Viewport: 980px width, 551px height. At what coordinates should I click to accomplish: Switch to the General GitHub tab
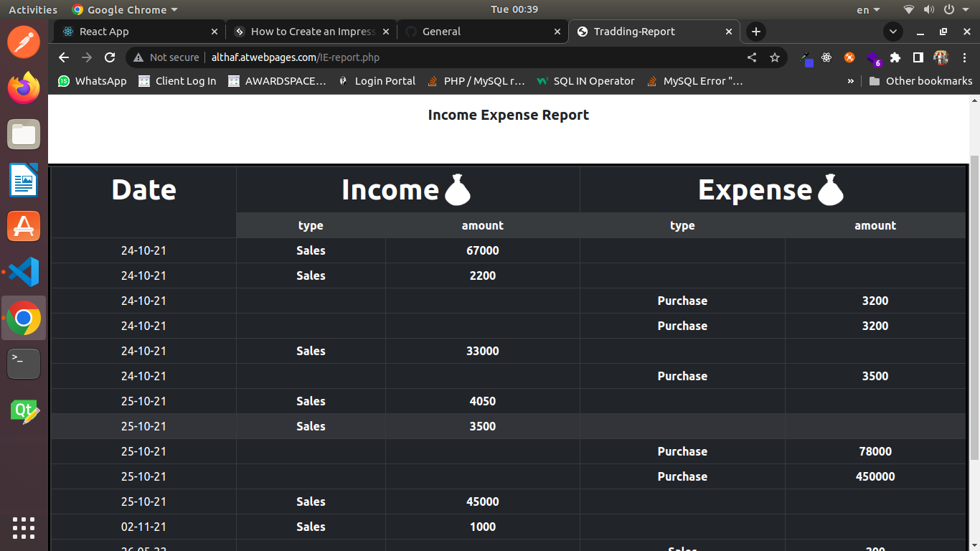coord(481,32)
